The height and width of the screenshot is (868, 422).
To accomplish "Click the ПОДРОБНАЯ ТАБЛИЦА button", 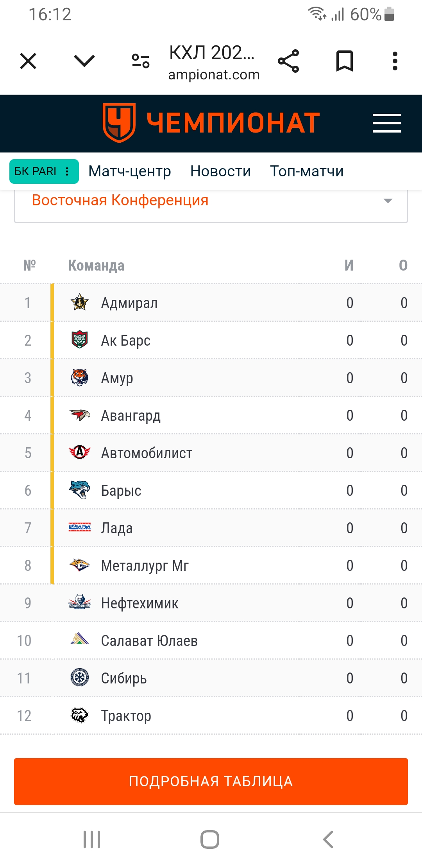I will (211, 781).
